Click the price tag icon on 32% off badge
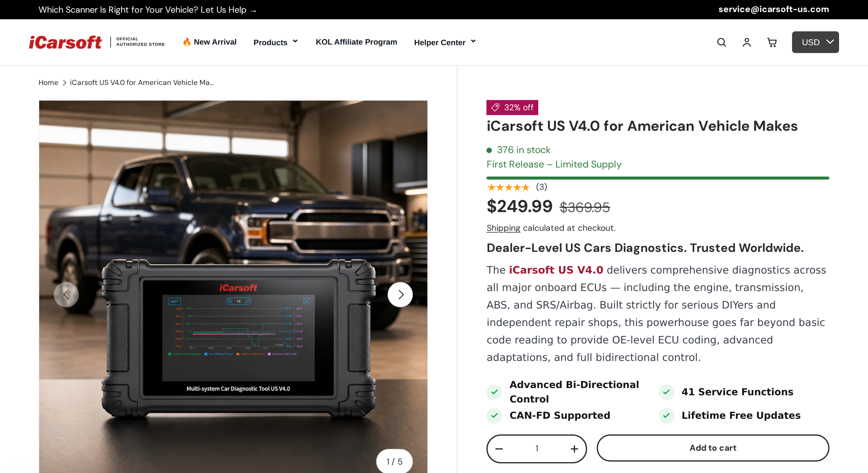The height and width of the screenshot is (473, 868). coord(495,108)
